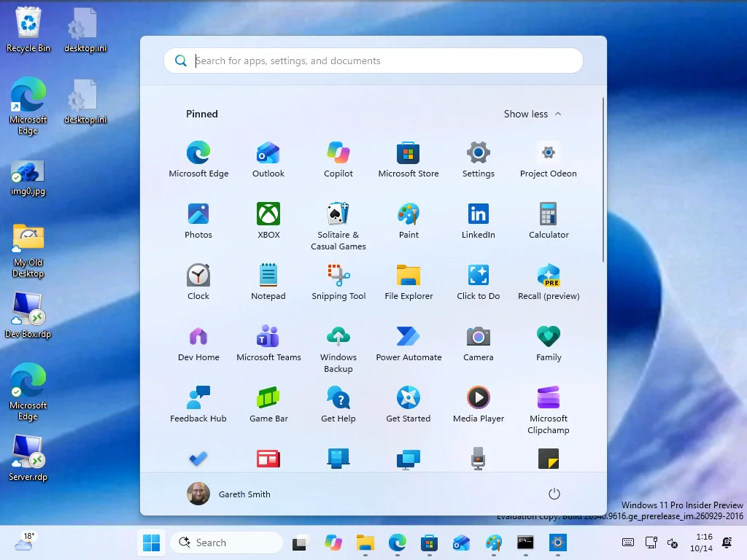This screenshot has height=560, width=747.
Task: Switch to Terminal on the taskbar
Action: [525, 542]
